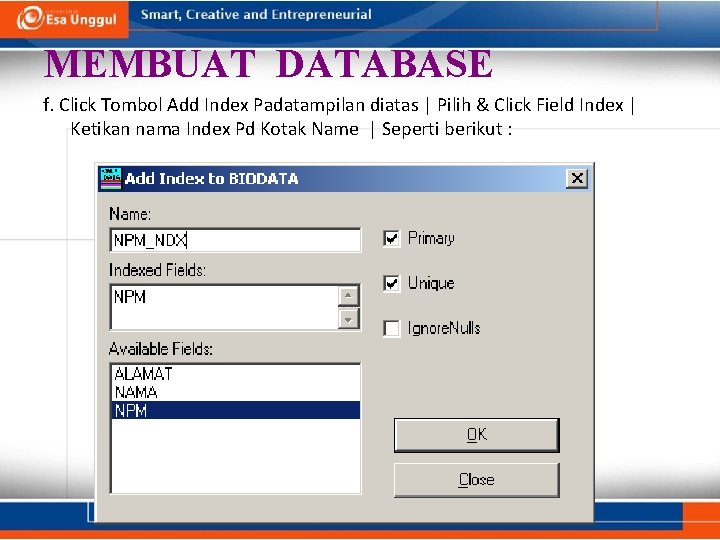Click the Add Index dialog title icon
This screenshot has height=540, width=720.
tap(111, 179)
